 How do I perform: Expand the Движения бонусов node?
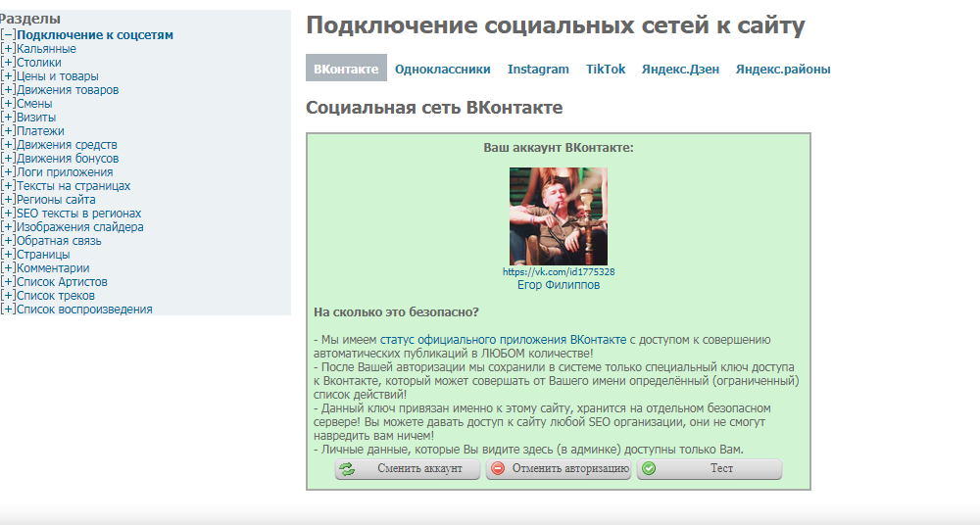tap(8, 159)
